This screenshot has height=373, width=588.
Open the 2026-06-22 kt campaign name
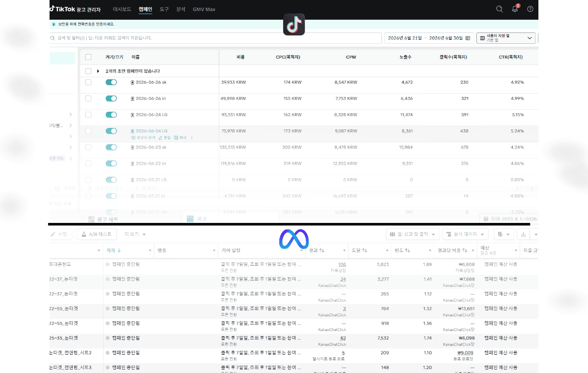(x=151, y=163)
